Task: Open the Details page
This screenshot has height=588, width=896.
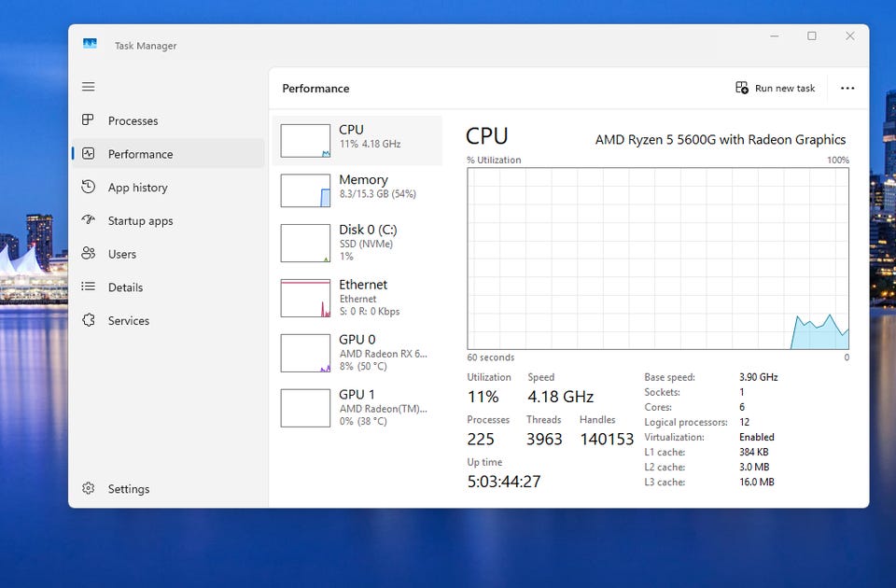Action: (168, 287)
